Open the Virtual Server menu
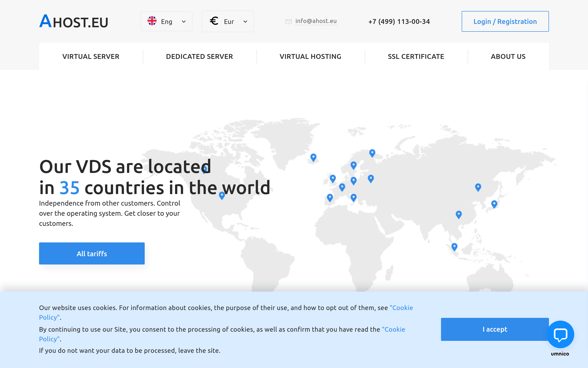The image size is (588, 368). (91, 57)
